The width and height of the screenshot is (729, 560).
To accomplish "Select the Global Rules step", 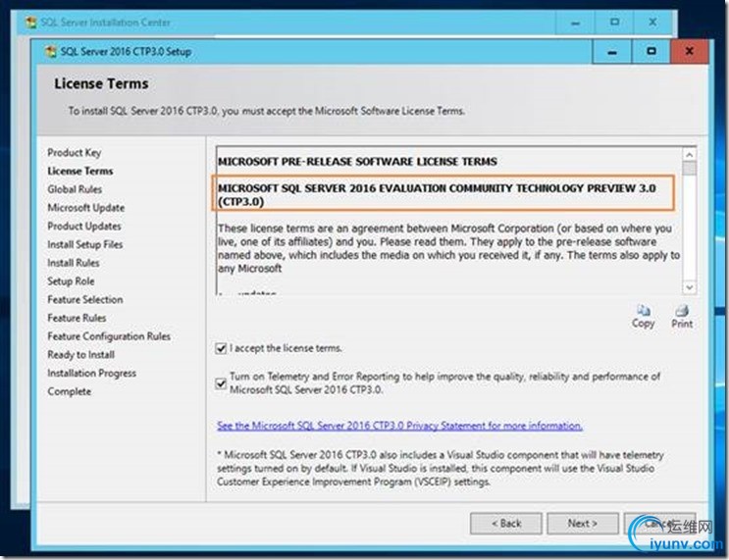I will pyautogui.click(x=75, y=189).
